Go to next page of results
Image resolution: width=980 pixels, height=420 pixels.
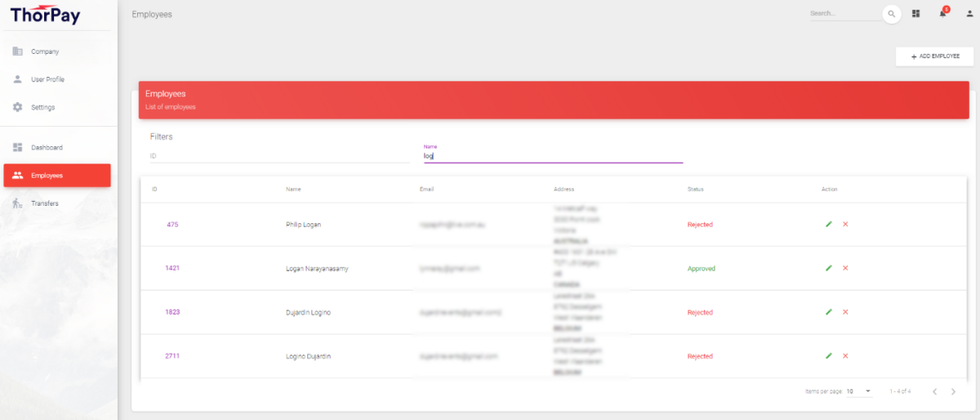tap(953, 391)
